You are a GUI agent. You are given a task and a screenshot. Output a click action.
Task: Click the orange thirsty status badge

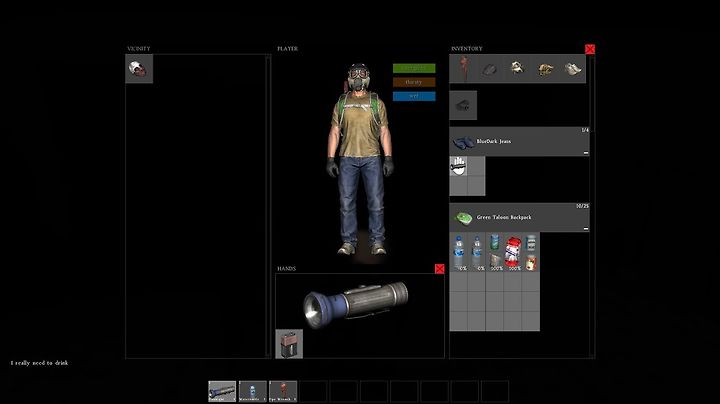point(414,82)
